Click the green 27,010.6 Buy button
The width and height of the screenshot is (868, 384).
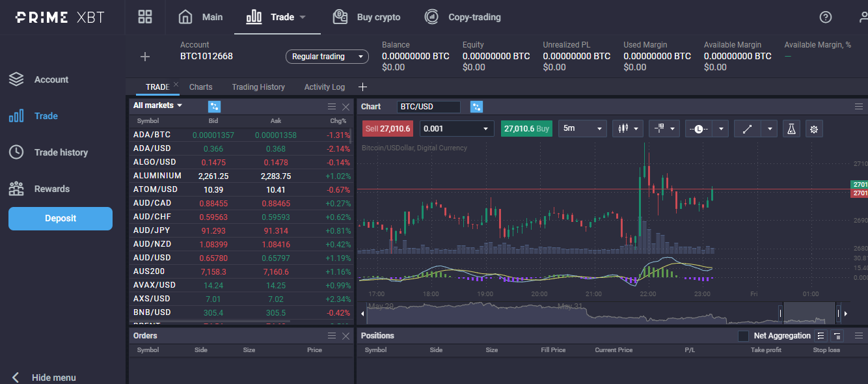tap(527, 128)
